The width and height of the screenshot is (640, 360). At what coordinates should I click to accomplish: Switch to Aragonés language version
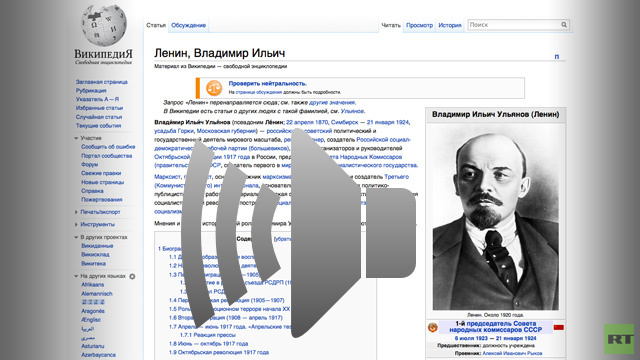click(93, 311)
